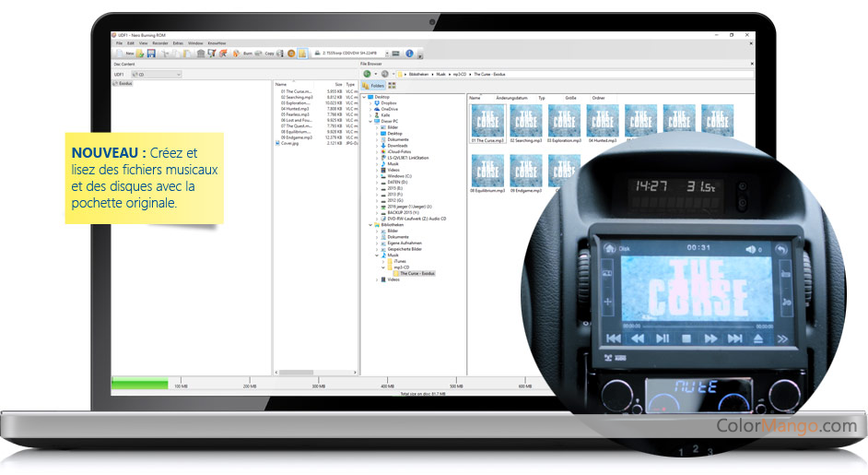
Task: Click the car stereo playback progress bar
Action: [x=698, y=327]
